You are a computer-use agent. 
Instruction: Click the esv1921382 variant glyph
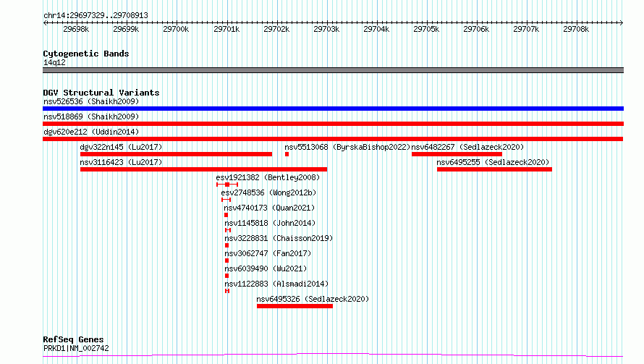click(227, 185)
